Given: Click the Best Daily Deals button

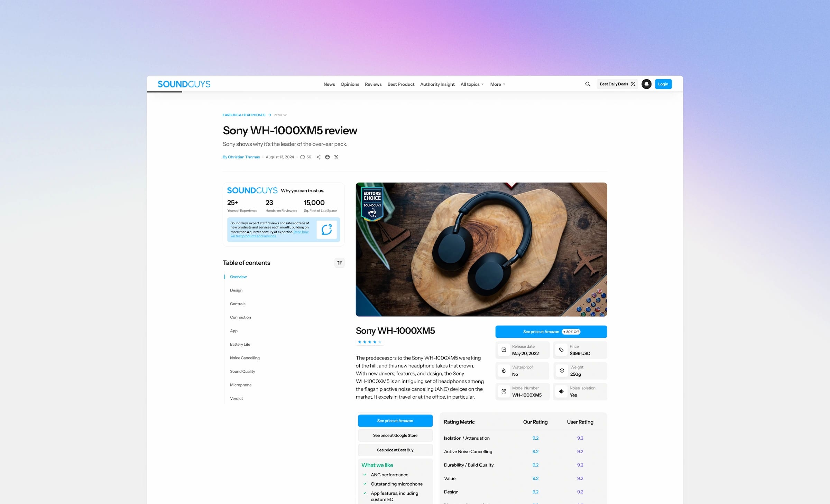Looking at the screenshot, I should pos(617,84).
